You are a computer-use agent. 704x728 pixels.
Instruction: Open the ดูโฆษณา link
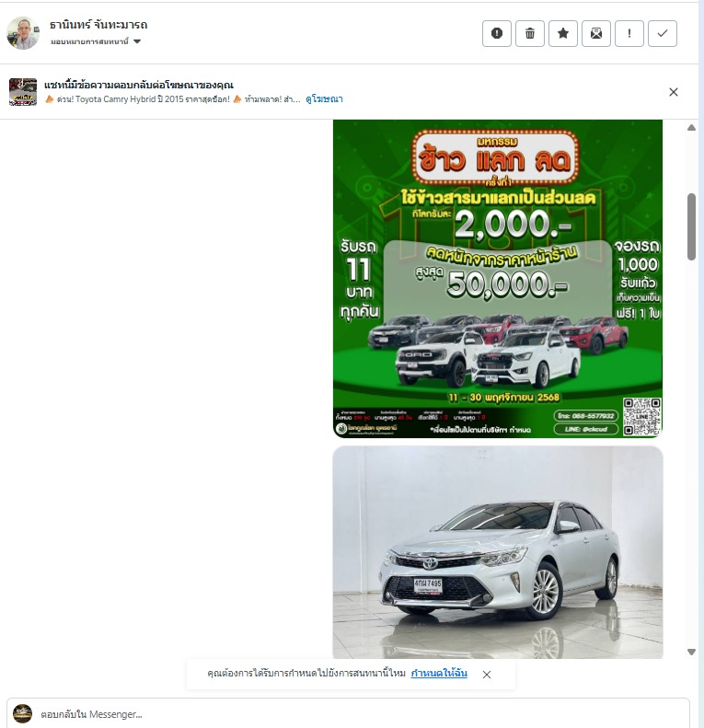pyautogui.click(x=324, y=98)
